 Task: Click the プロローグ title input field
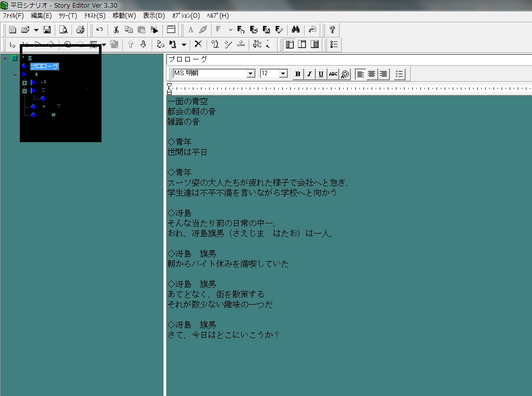tap(349, 59)
